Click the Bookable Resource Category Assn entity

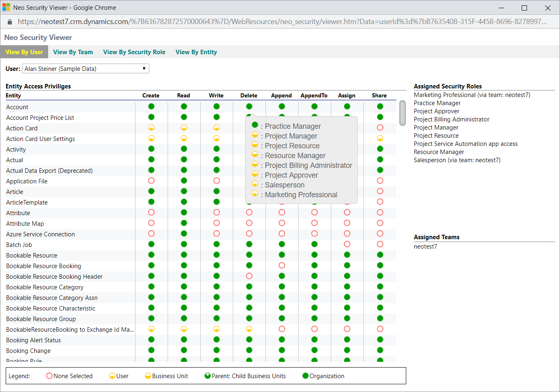(x=52, y=298)
